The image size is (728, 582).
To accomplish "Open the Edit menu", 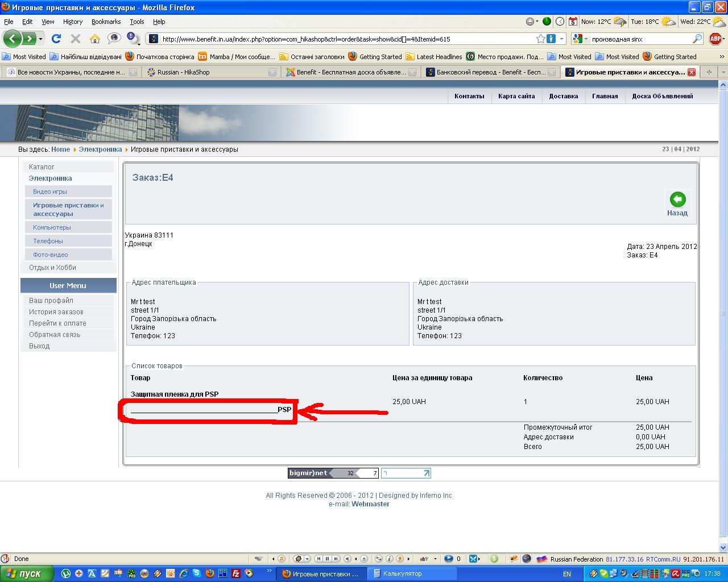I will click(x=27, y=22).
